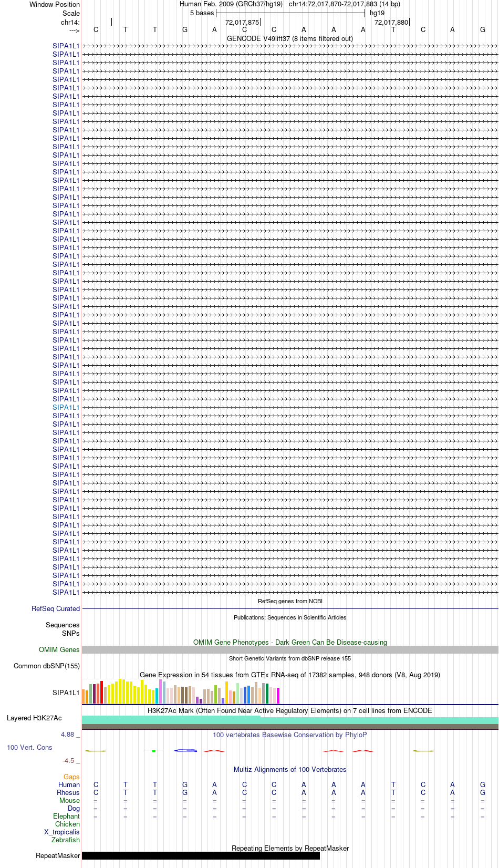Click the 72,017,875 position marker

[x=242, y=22]
